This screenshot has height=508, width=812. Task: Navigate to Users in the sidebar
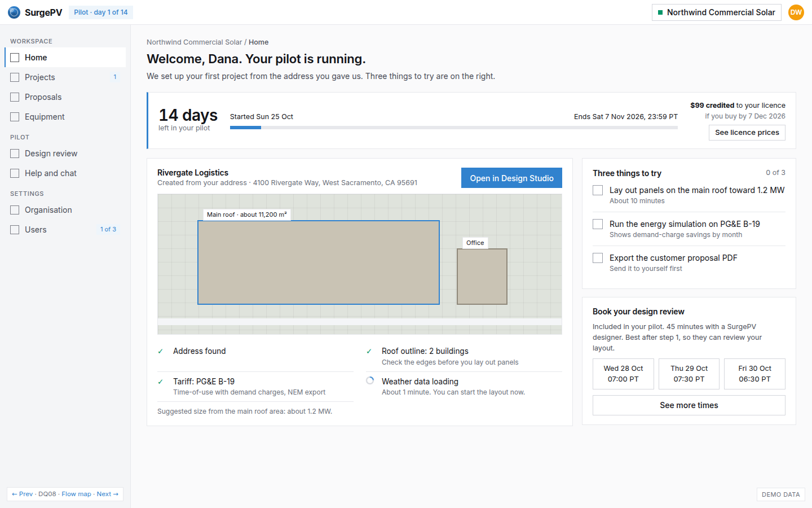click(65, 230)
